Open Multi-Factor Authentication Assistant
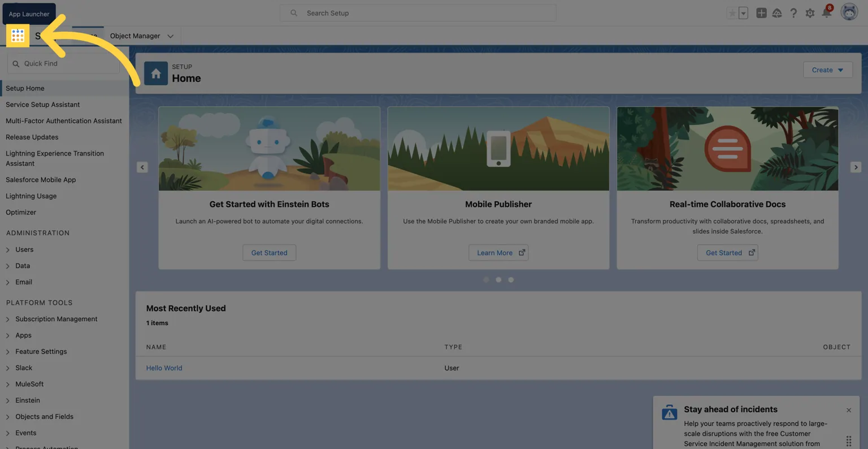Screen dimensions: 868x449 64,121
